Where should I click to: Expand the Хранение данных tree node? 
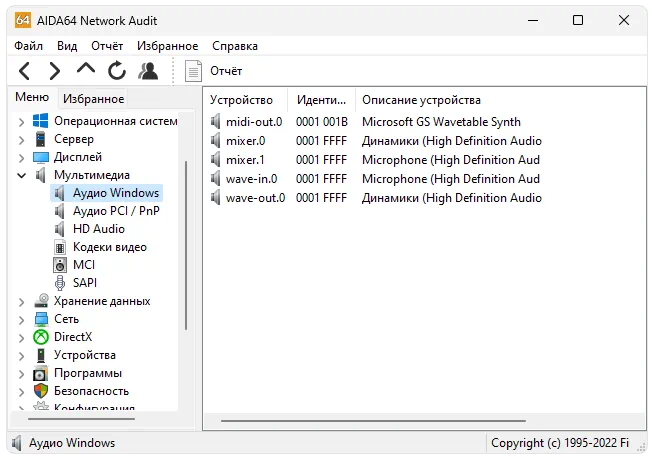[21, 302]
